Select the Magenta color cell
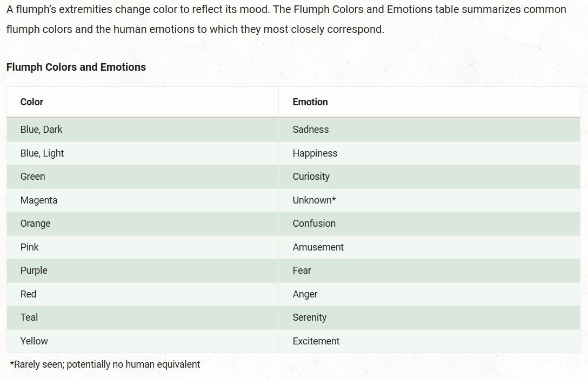This screenshot has width=588, height=379. pyautogui.click(x=143, y=200)
